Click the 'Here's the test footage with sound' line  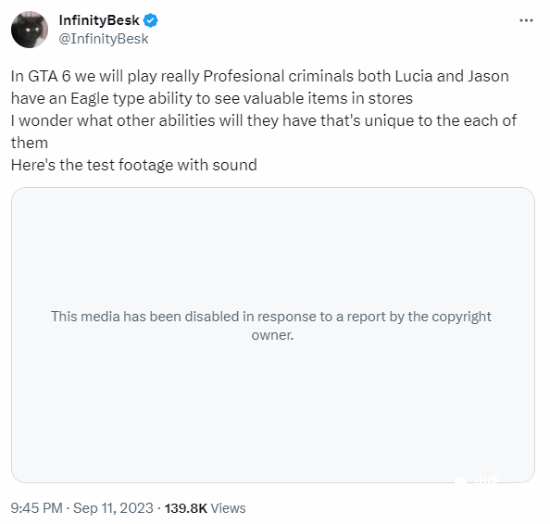pos(134,165)
